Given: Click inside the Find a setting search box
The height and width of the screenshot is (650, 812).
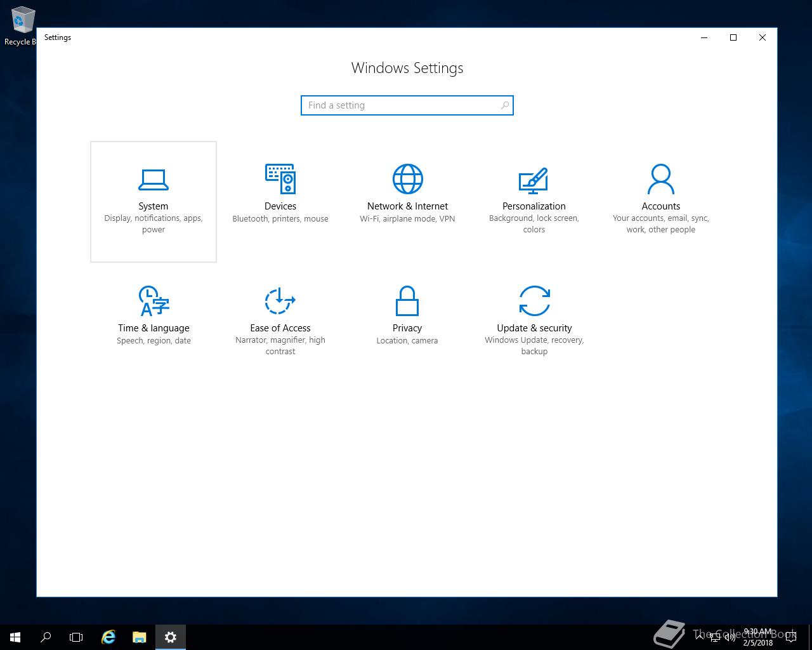Looking at the screenshot, I should point(407,105).
